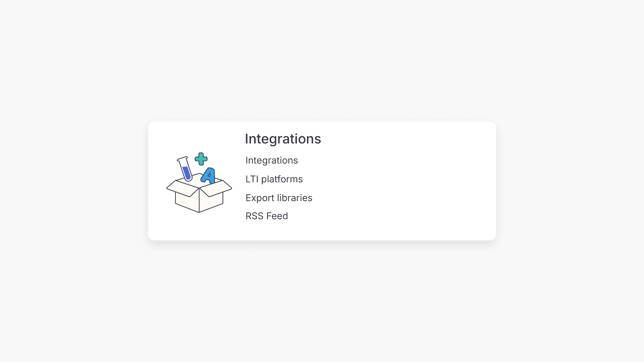Select "RSS Feed" menu entry
Viewport: 644px width, 362px height.
coord(267,216)
